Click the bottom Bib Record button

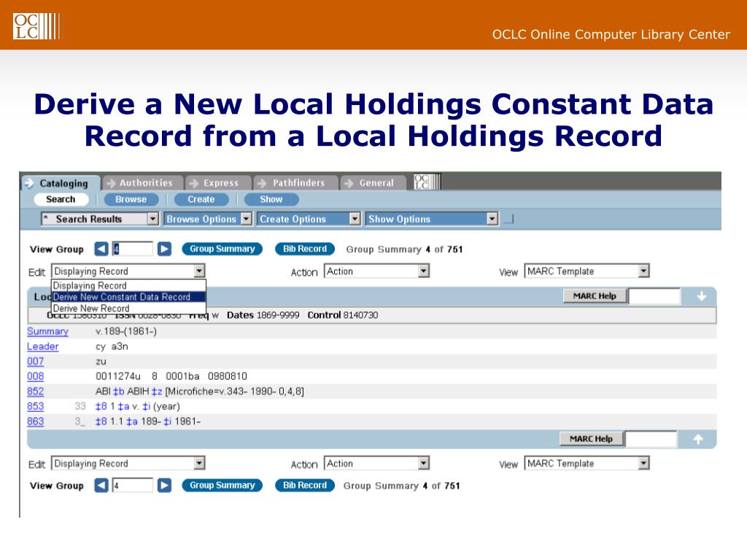[305, 485]
